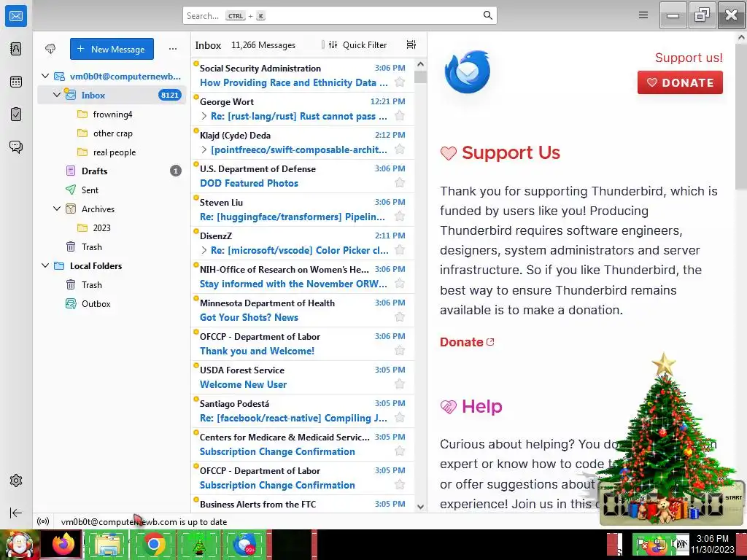Open Chrome from the taskbar

click(x=153, y=544)
